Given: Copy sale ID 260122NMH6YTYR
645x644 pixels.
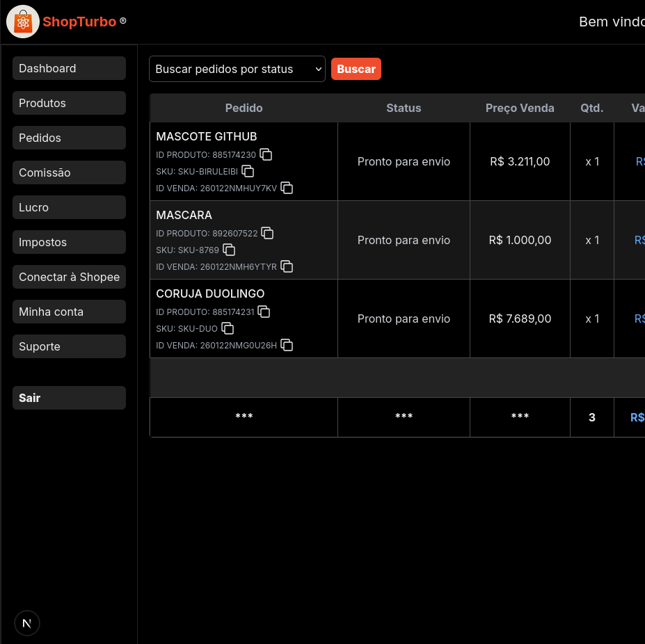Looking at the screenshot, I should [x=287, y=266].
